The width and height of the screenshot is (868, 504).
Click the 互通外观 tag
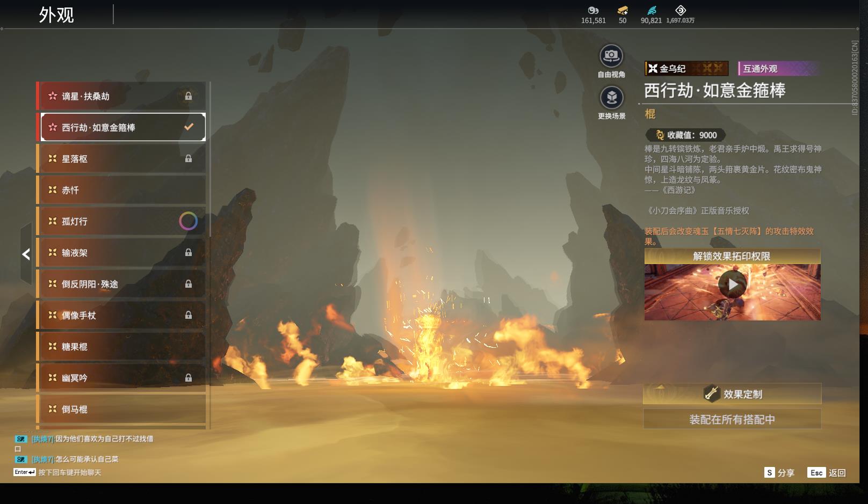click(779, 68)
